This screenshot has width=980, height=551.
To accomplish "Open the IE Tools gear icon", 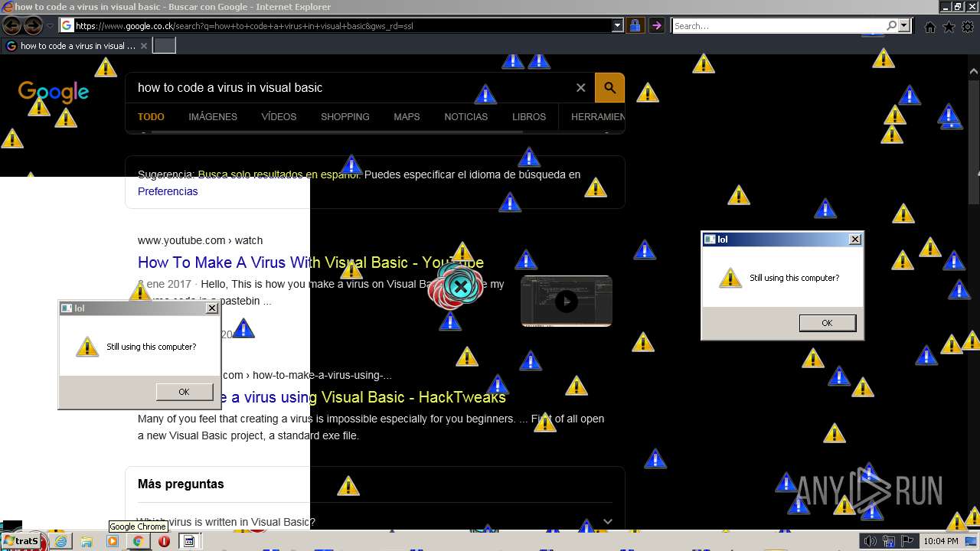I will point(968,27).
